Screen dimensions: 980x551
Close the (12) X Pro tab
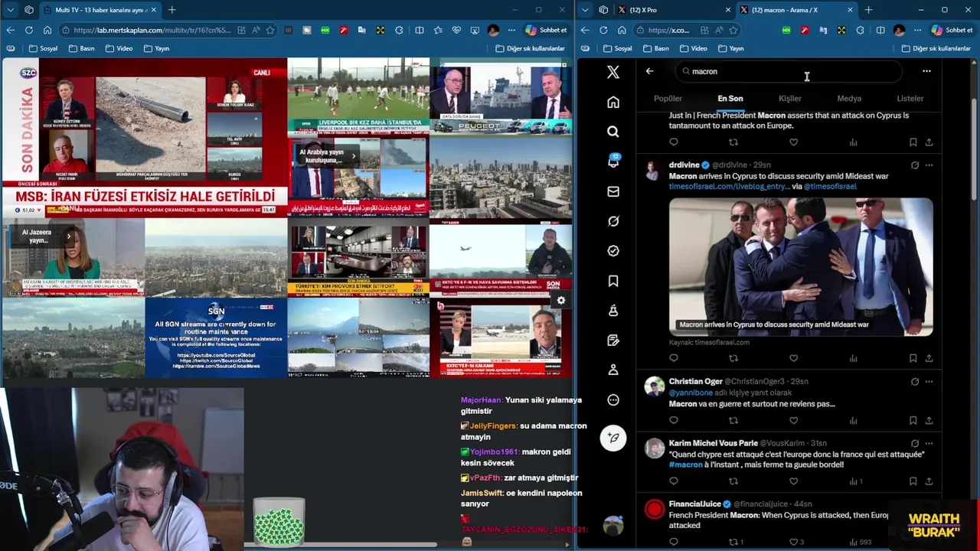pyautogui.click(x=727, y=10)
